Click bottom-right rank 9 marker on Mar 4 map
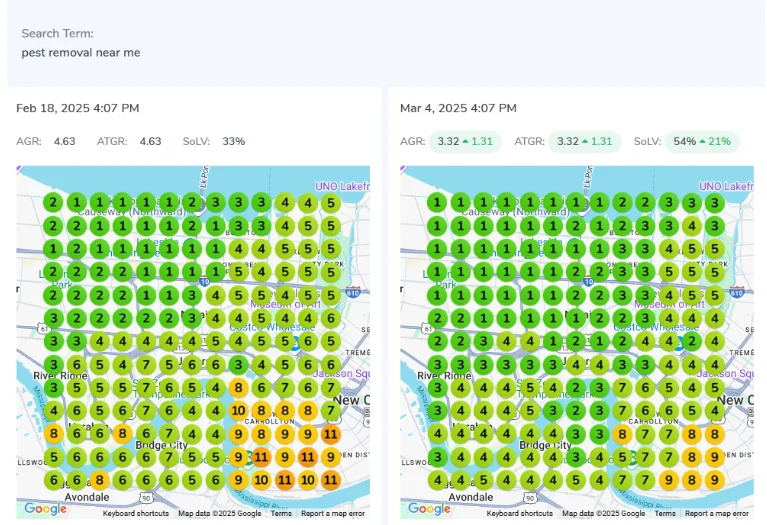Screen dimensions: 767x525 pyautogui.click(x=714, y=480)
